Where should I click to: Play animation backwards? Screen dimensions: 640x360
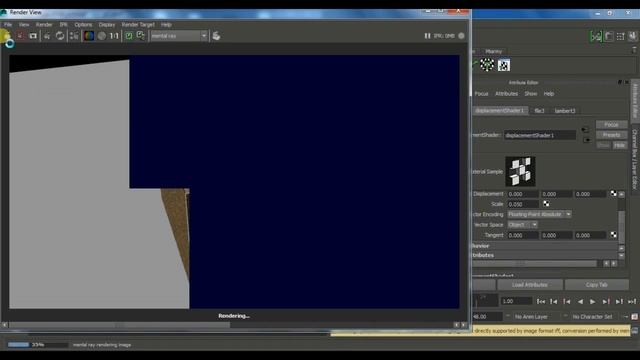(x=580, y=301)
